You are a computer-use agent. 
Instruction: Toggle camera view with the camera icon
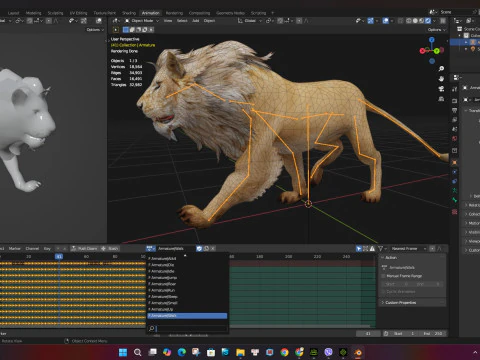441,89
